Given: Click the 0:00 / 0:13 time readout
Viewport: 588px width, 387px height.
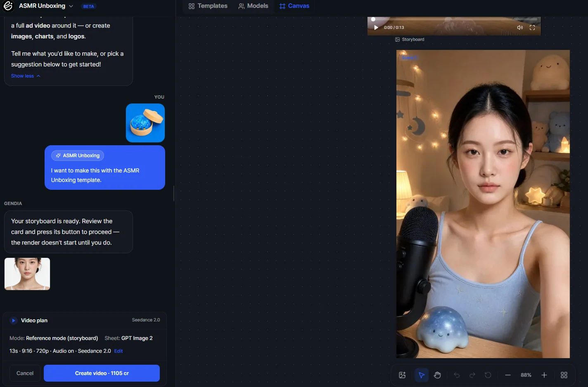Looking at the screenshot, I should point(394,28).
